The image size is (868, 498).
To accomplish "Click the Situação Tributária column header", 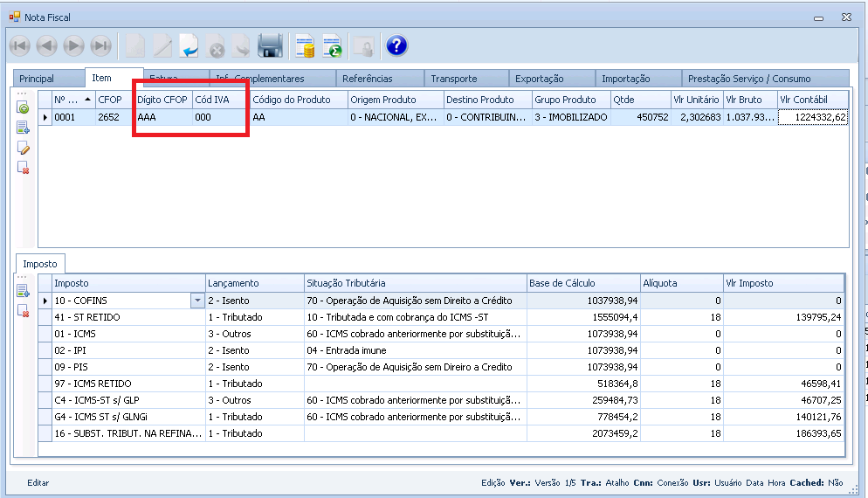I will [x=414, y=283].
